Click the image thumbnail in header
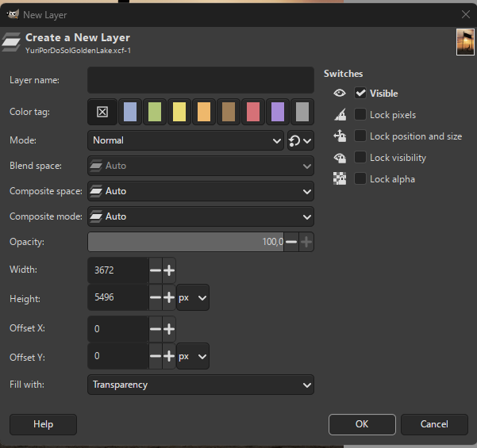This screenshot has height=448, width=477. (x=465, y=42)
